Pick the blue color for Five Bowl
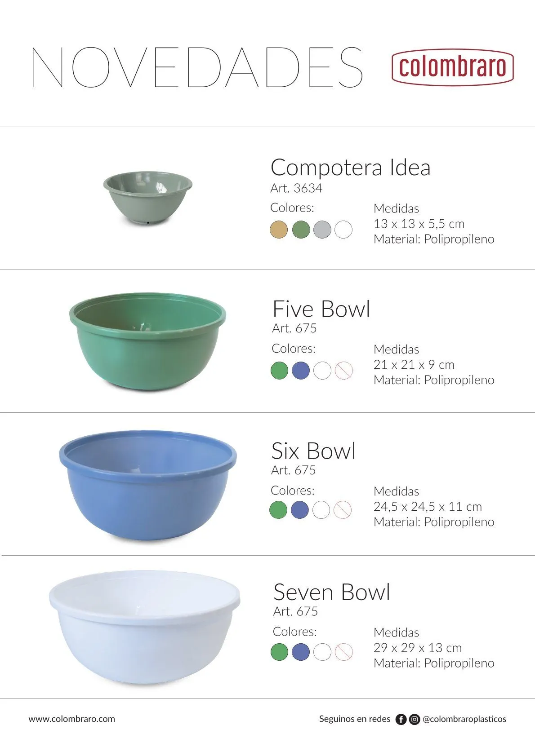535x756 pixels. (301, 371)
